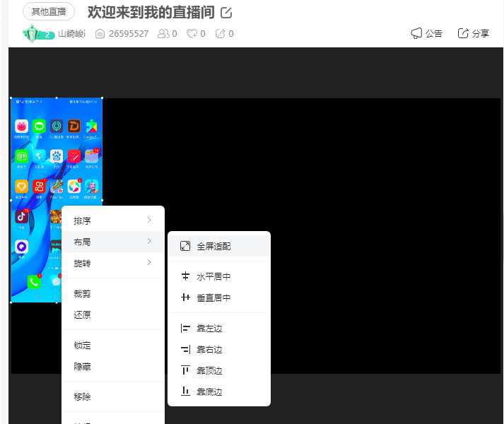Click the 其他直播 category button

pyautogui.click(x=49, y=12)
